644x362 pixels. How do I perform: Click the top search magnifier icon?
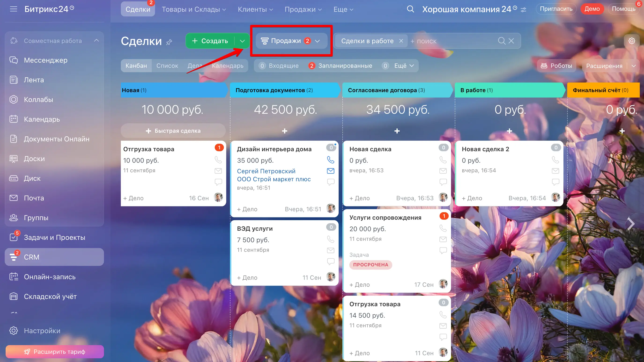[x=410, y=9]
